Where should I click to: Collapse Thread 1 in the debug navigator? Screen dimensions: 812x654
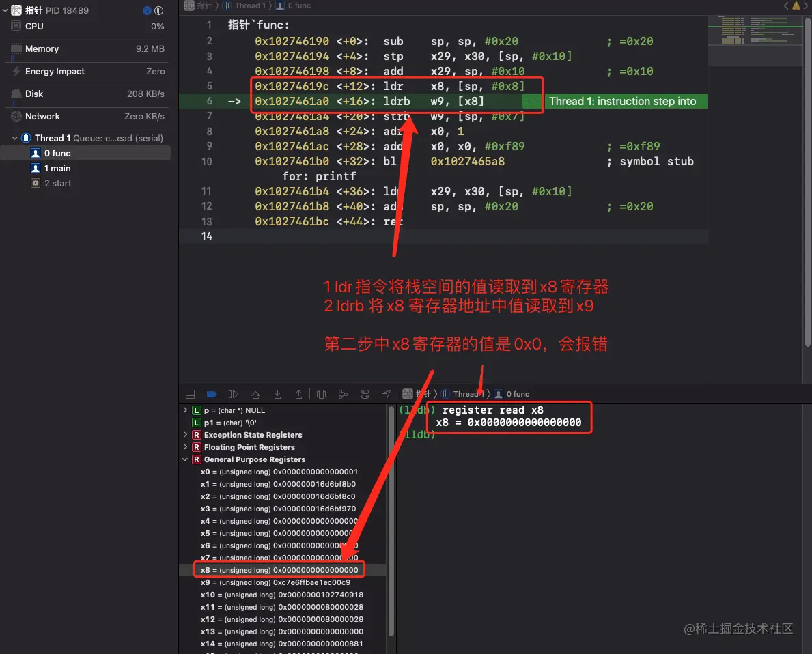click(x=15, y=138)
